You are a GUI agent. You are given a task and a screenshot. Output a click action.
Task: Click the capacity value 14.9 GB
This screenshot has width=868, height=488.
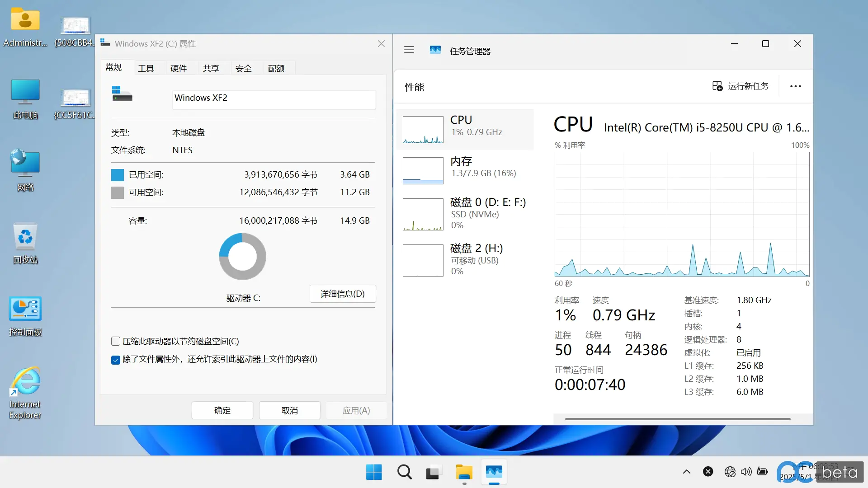[355, 221]
